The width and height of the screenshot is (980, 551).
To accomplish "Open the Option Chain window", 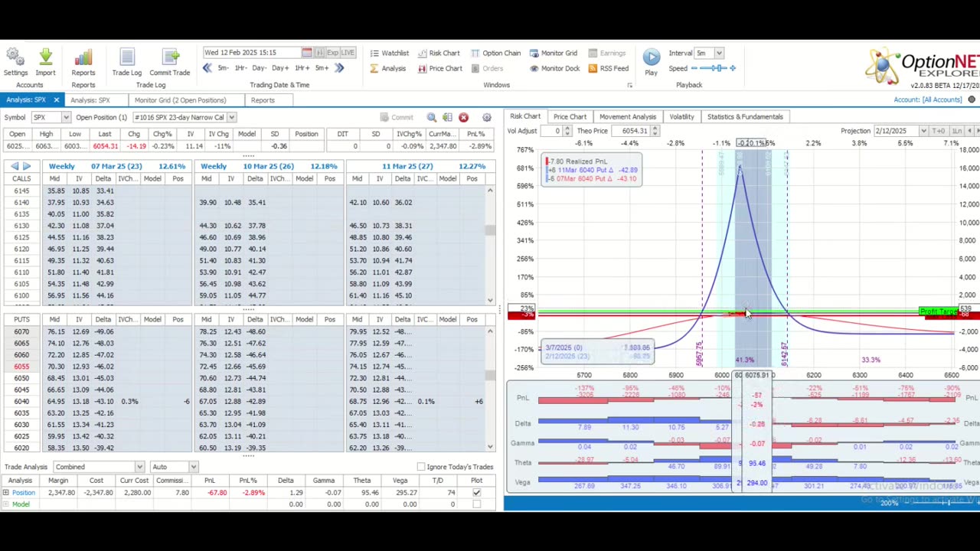I will point(495,53).
